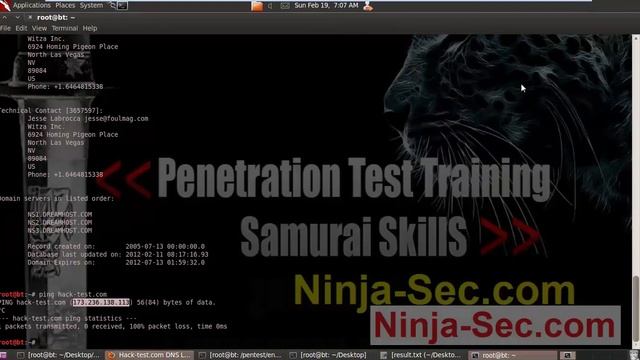Click NS2.DREAMHOST.COM nameserver line
The height and width of the screenshot is (360, 640).
(60, 222)
